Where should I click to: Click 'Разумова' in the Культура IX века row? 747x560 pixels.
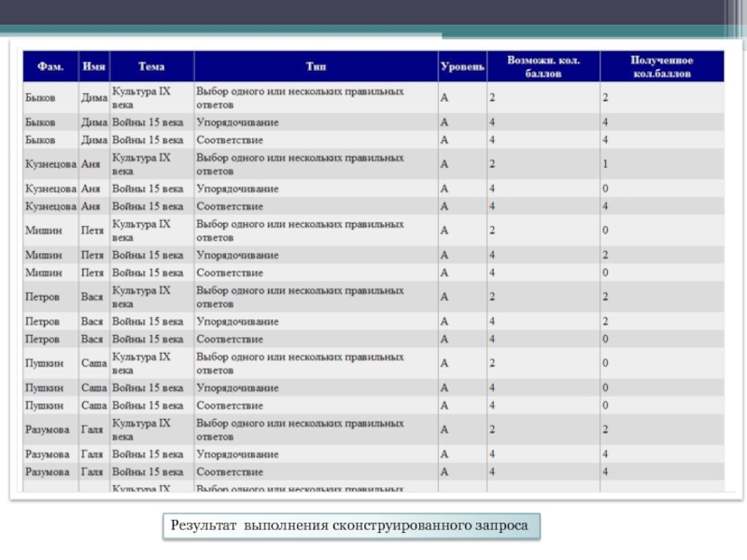[x=48, y=429]
